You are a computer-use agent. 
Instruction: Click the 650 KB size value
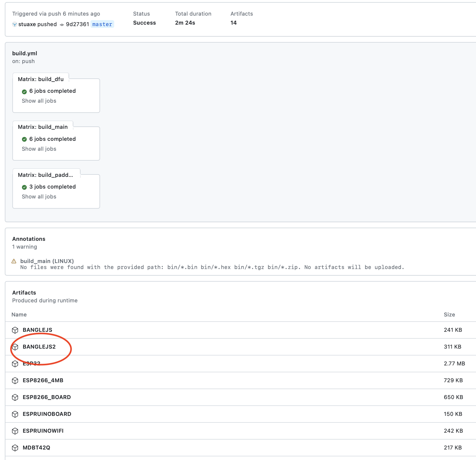pyautogui.click(x=453, y=397)
